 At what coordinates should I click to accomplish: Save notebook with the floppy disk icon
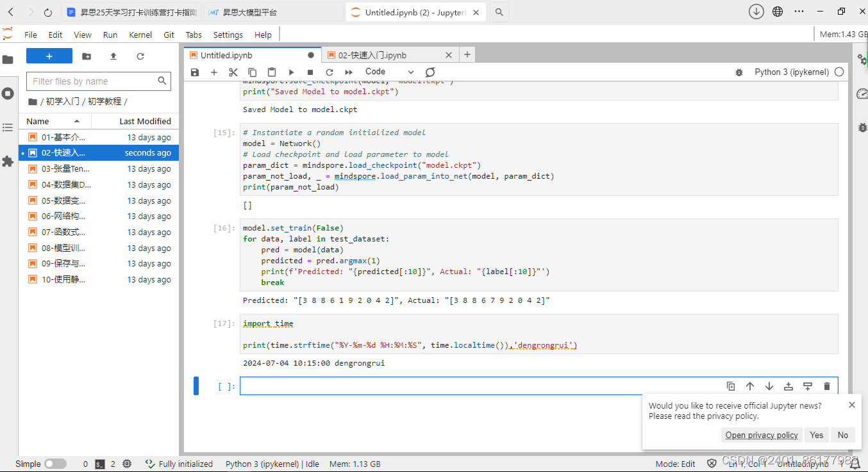[x=195, y=72]
